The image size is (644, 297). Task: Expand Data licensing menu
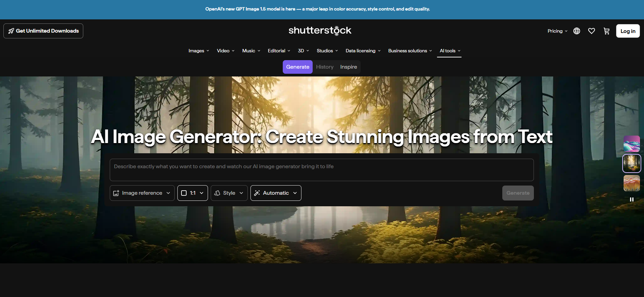[x=363, y=51]
